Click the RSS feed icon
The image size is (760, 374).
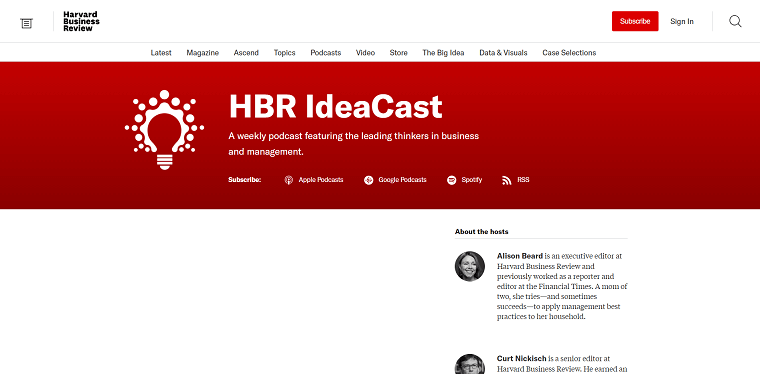[507, 180]
